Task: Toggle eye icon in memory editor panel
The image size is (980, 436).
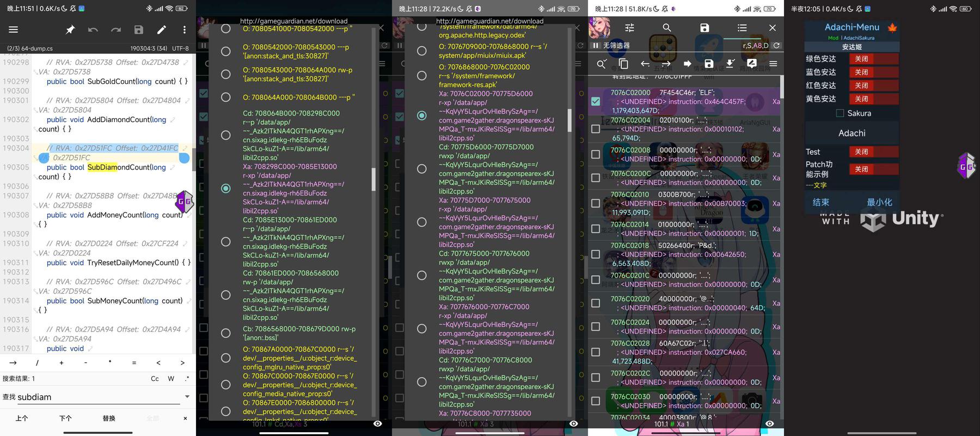Action: [x=769, y=423]
